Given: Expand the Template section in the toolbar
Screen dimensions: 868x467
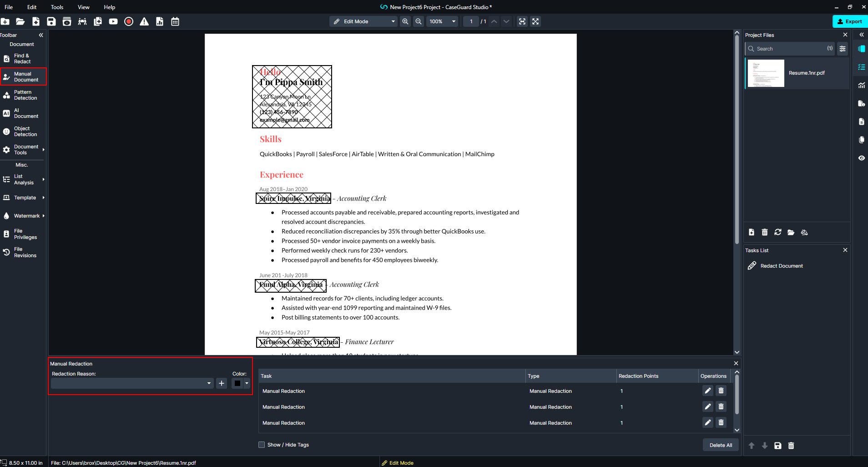Looking at the screenshot, I should (23, 198).
